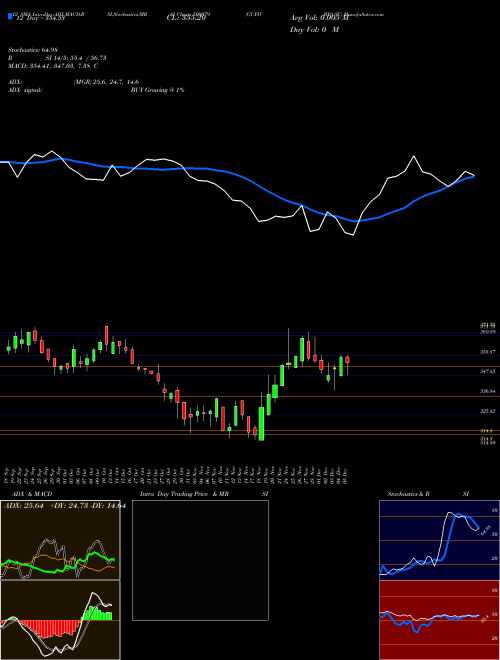Click the blue 12 Day SMA legend square

pyautogui.click(x=10, y=16)
